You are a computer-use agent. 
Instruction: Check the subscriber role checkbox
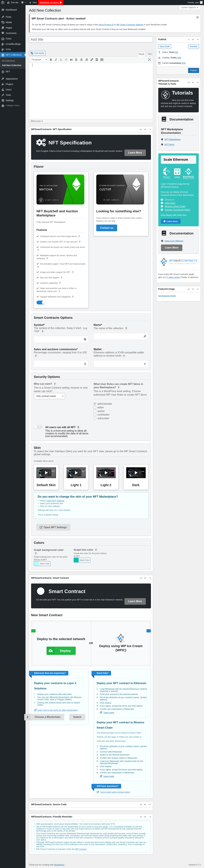[95, 418]
